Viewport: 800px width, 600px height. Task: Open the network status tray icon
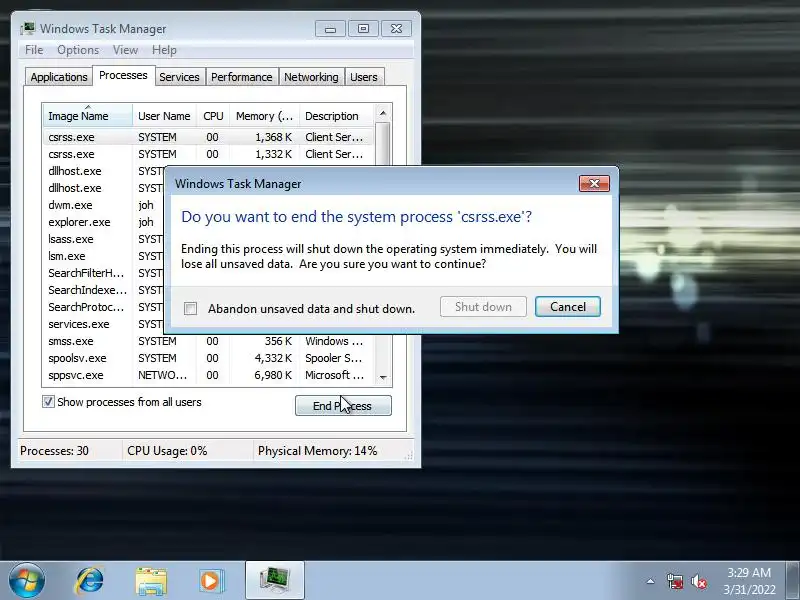(x=674, y=581)
